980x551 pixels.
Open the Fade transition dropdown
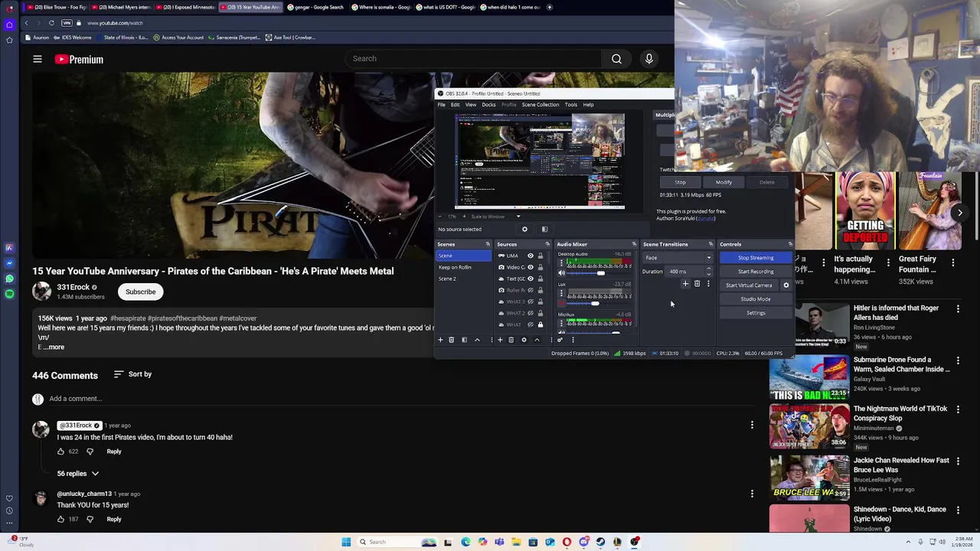(678, 258)
